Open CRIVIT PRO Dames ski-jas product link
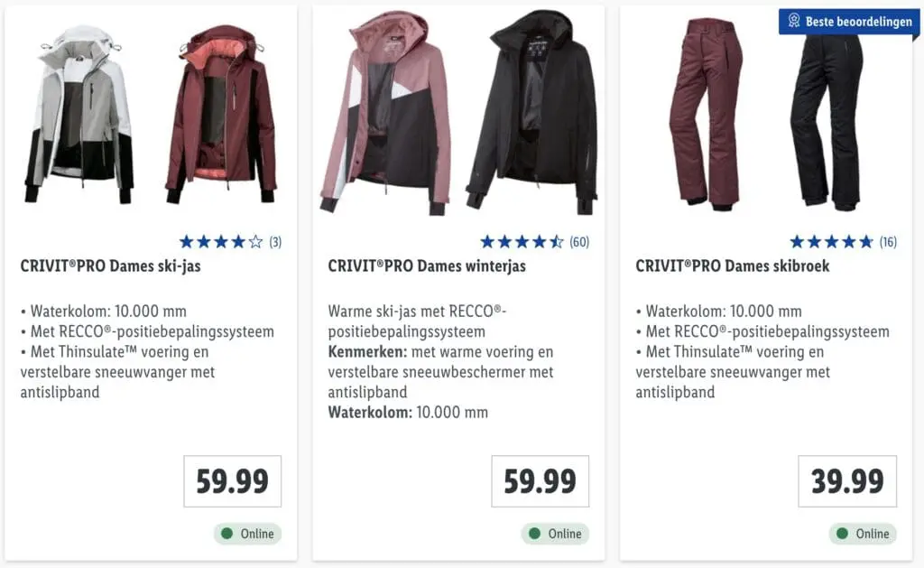 110,266
